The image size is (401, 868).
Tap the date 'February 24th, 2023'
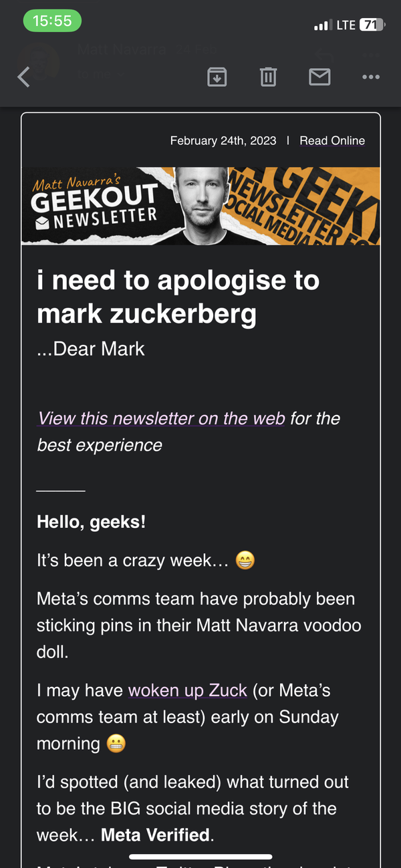click(x=222, y=140)
